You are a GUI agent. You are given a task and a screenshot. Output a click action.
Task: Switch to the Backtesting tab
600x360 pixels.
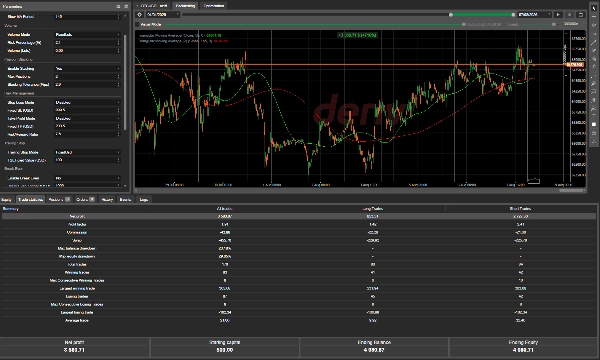click(186, 5)
